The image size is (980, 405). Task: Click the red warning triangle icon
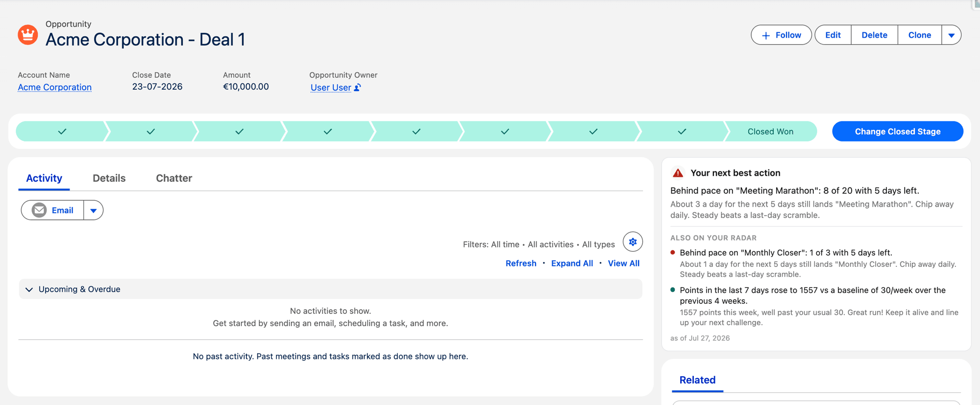(678, 173)
